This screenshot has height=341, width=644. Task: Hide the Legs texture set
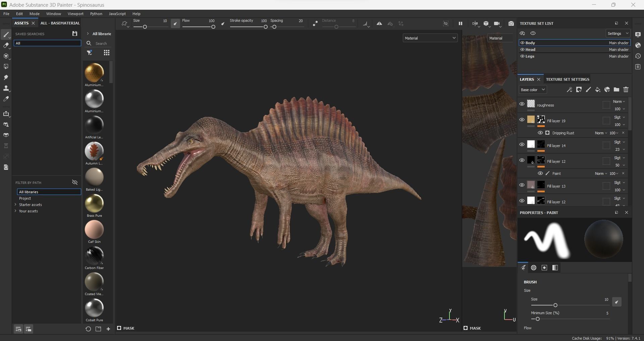[522, 56]
